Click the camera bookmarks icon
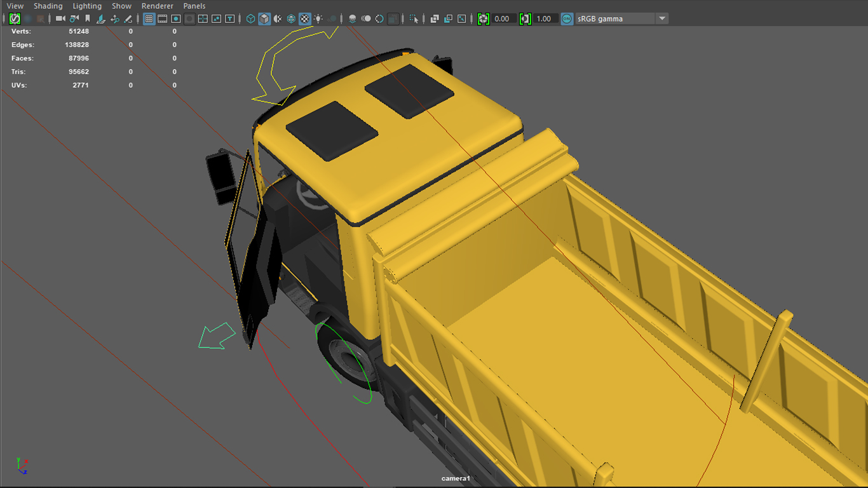 pos(88,19)
